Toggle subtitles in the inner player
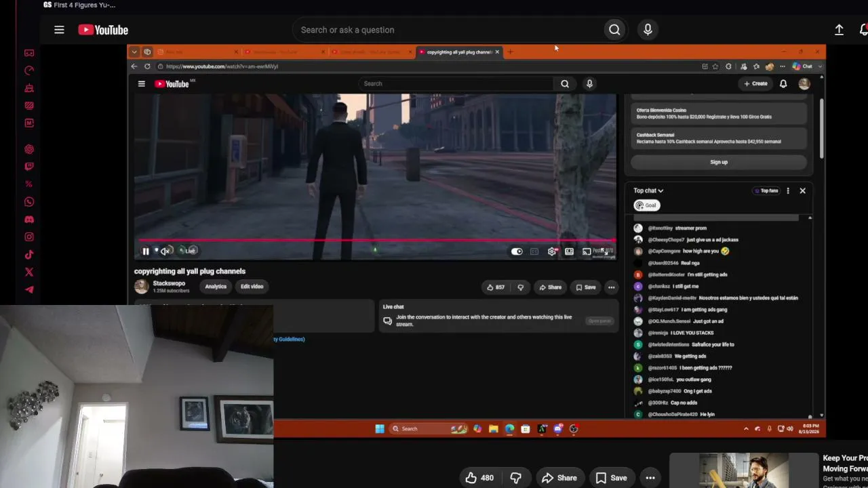This screenshot has height=488, width=868. coord(534,251)
